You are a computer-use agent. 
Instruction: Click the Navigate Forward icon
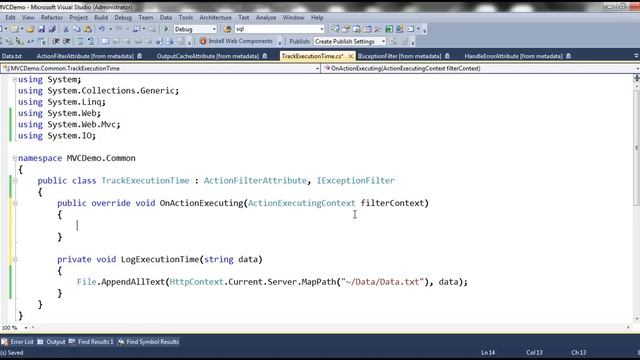pyautogui.click(x=152, y=29)
